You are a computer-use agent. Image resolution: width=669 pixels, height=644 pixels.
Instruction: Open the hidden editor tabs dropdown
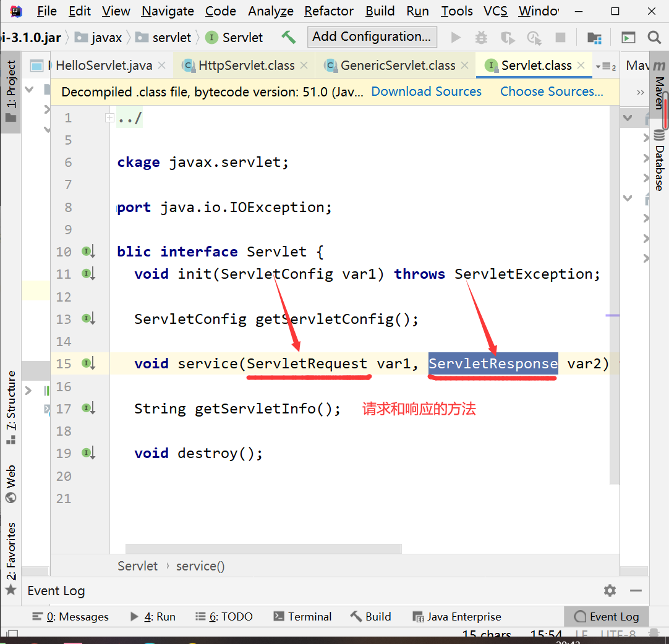click(605, 66)
